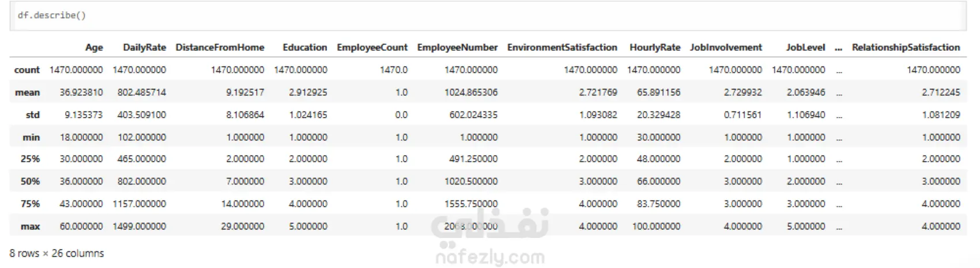The image size is (980, 268).
Task: Click DistanceFromHome 50% value 7.000000
Action: (x=245, y=182)
